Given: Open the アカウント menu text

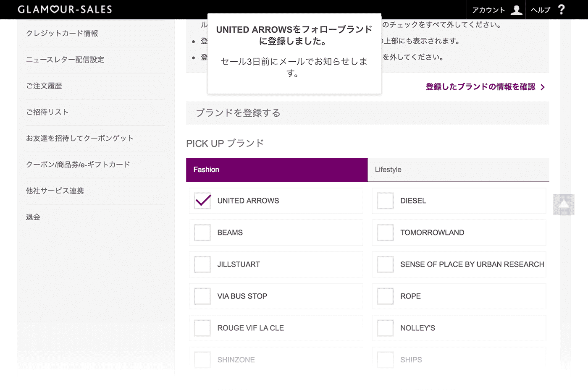Looking at the screenshot, I should coord(488,10).
